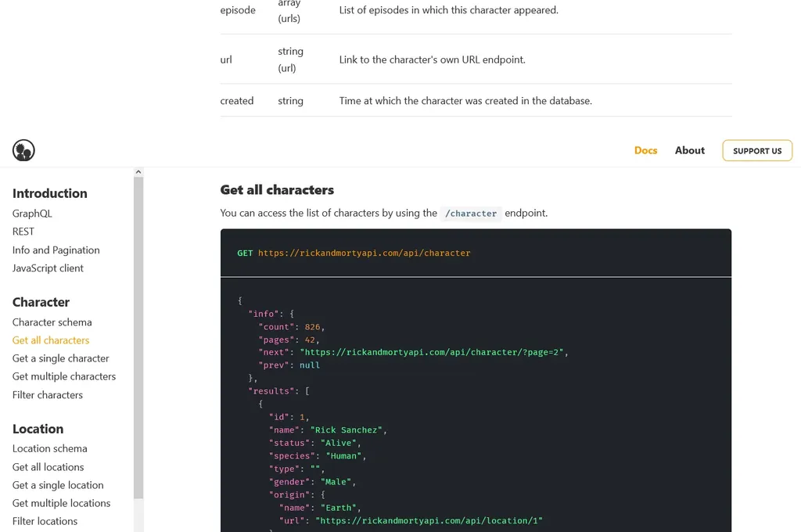Click the 'Get all characters' main heading
The image size is (801, 532).
click(277, 190)
